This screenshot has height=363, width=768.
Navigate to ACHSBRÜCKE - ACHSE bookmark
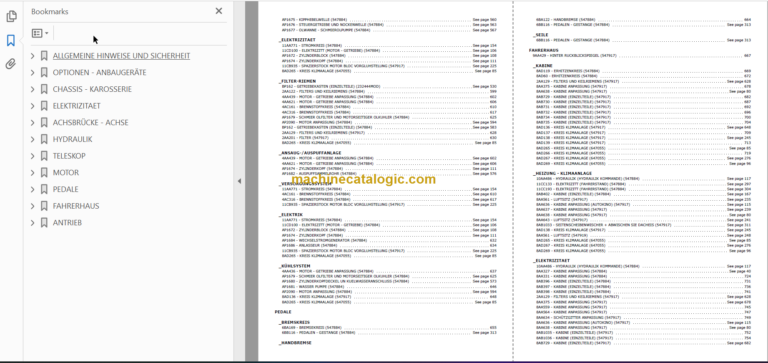click(x=91, y=122)
